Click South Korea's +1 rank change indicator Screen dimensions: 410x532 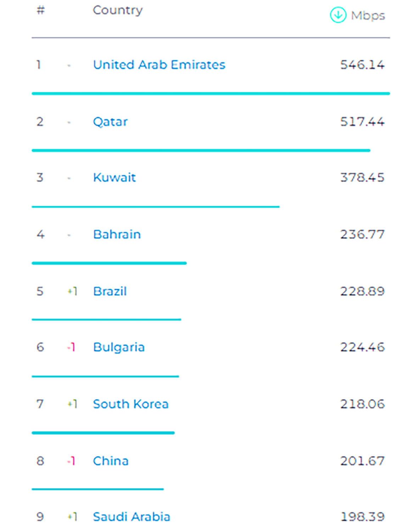[x=73, y=404]
